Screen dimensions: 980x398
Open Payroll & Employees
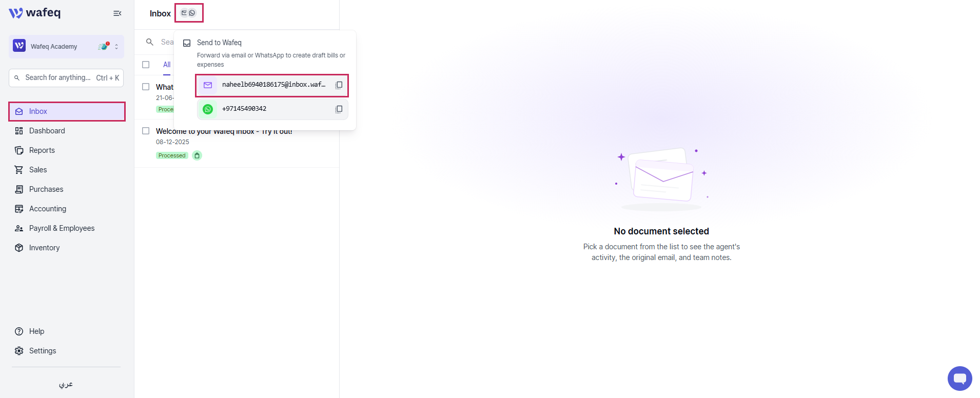[62, 228]
